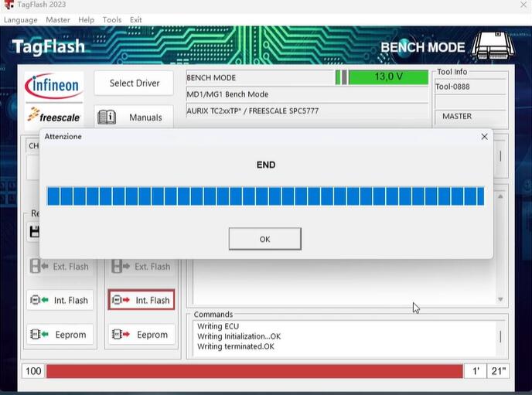The height and width of the screenshot is (395, 532).
Task: Click the 'Writing Initialization...OK' log line
Action: click(239, 336)
